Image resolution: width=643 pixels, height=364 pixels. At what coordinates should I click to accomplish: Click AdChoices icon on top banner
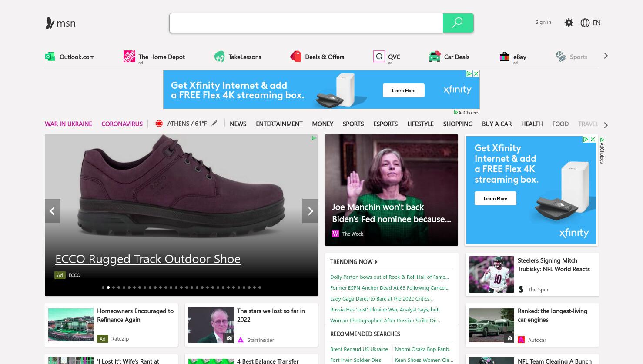469,74
